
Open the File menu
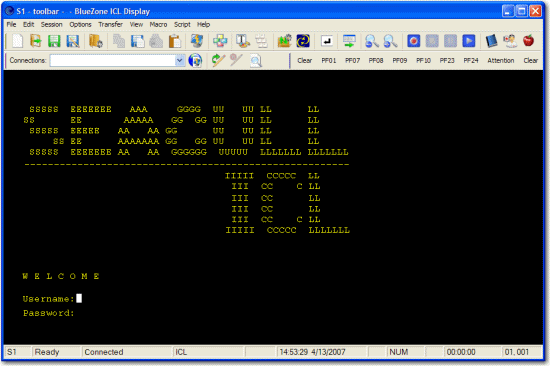[11, 24]
